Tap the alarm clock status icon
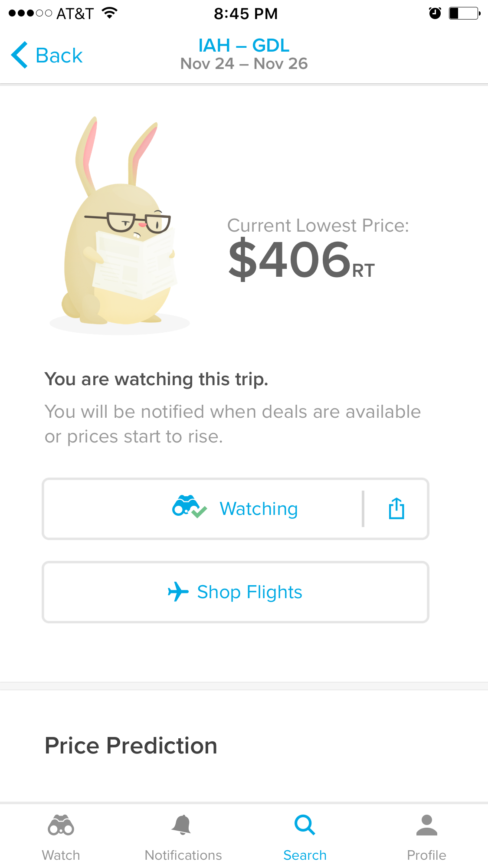Viewport: 488px width, 868px height. point(435,13)
